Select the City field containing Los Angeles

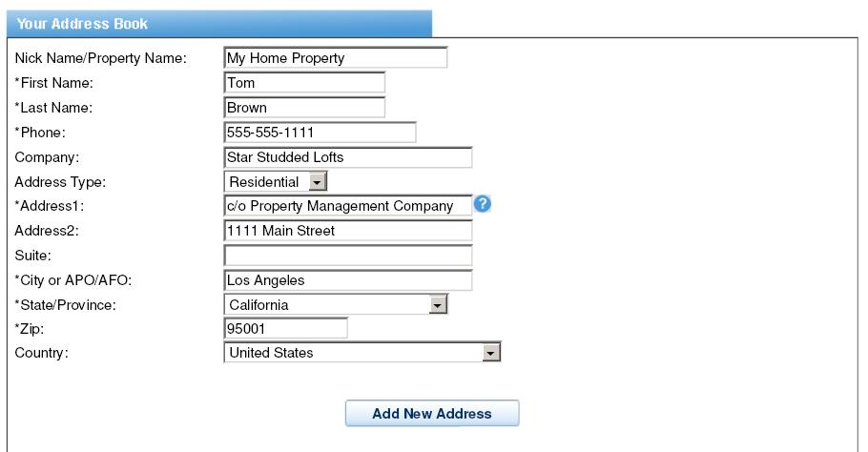click(347, 280)
